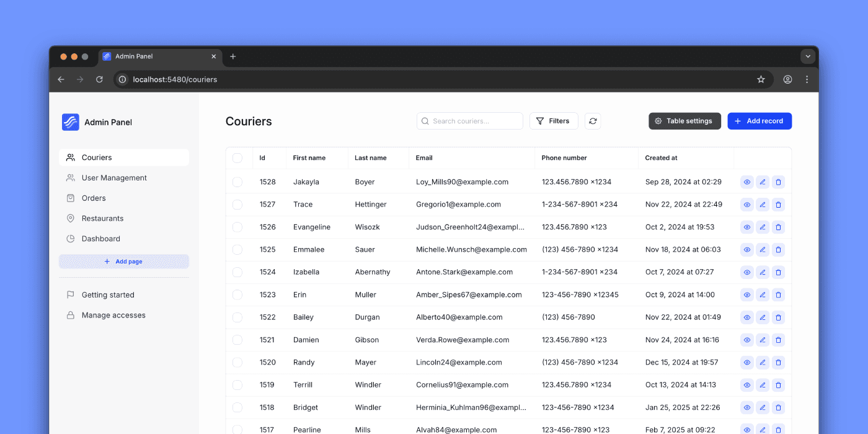
Task: Click Add page in sidebar
Action: 124,262
